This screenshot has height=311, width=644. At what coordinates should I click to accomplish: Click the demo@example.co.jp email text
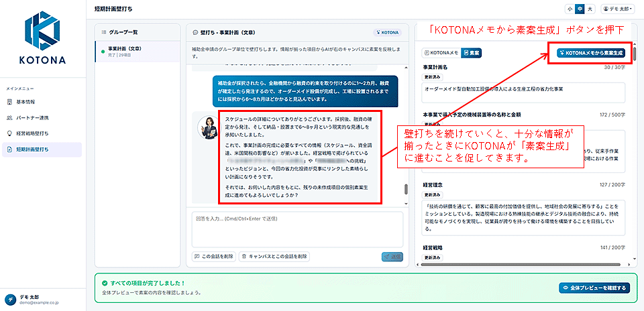[38, 302]
